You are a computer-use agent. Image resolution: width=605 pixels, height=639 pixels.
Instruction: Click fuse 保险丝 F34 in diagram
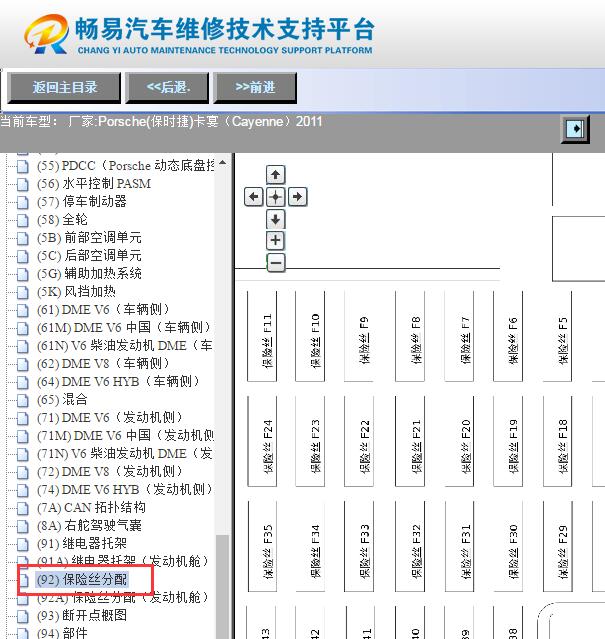[x=310, y=546]
